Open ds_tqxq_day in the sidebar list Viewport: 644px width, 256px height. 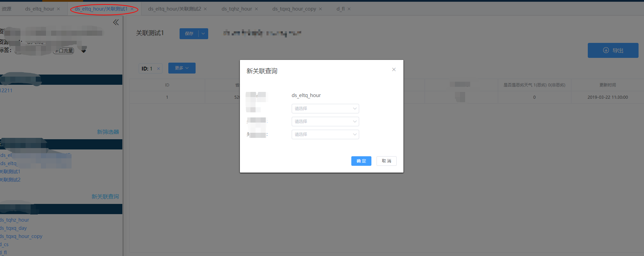(x=13, y=228)
